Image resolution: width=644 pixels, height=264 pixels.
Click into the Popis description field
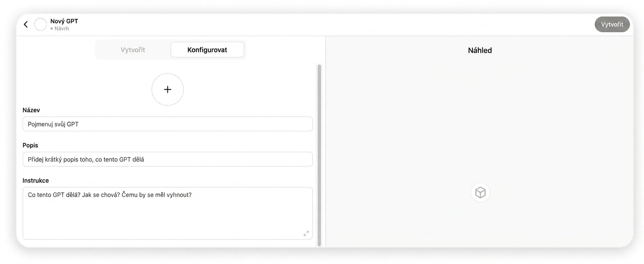pyautogui.click(x=168, y=159)
